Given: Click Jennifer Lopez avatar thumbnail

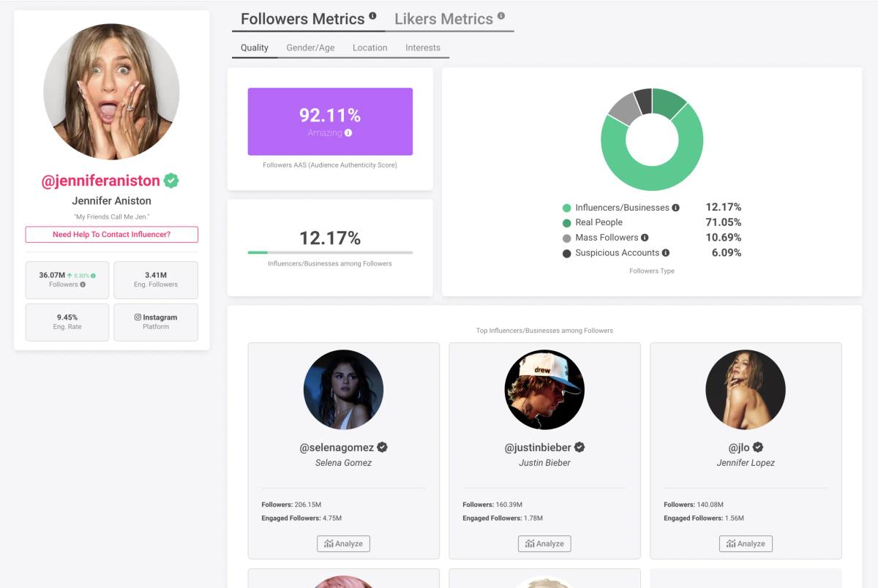Looking at the screenshot, I should (x=746, y=389).
